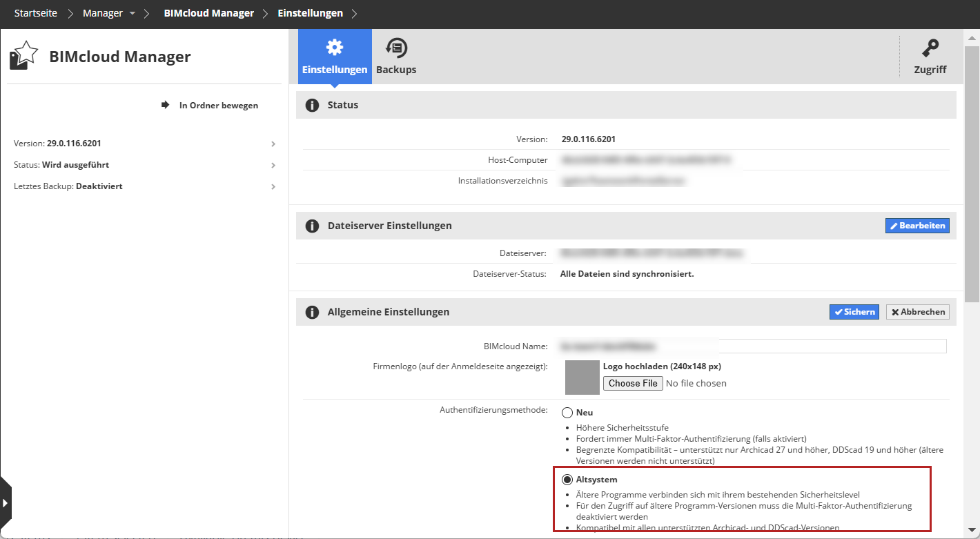Screen dimensions: 980x539
Task: Click the Manager breadcrumb link
Action: click(x=103, y=13)
